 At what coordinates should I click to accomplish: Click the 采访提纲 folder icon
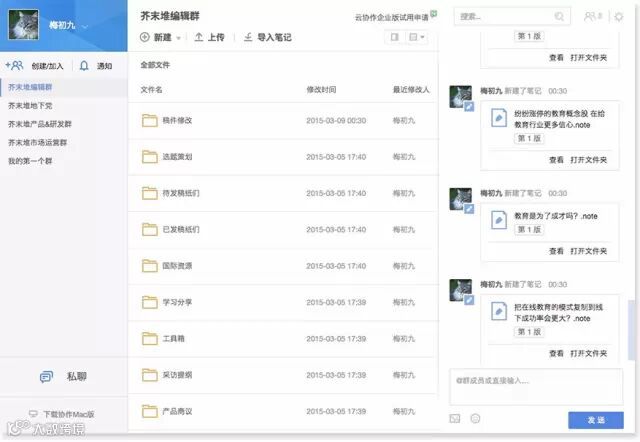click(150, 375)
